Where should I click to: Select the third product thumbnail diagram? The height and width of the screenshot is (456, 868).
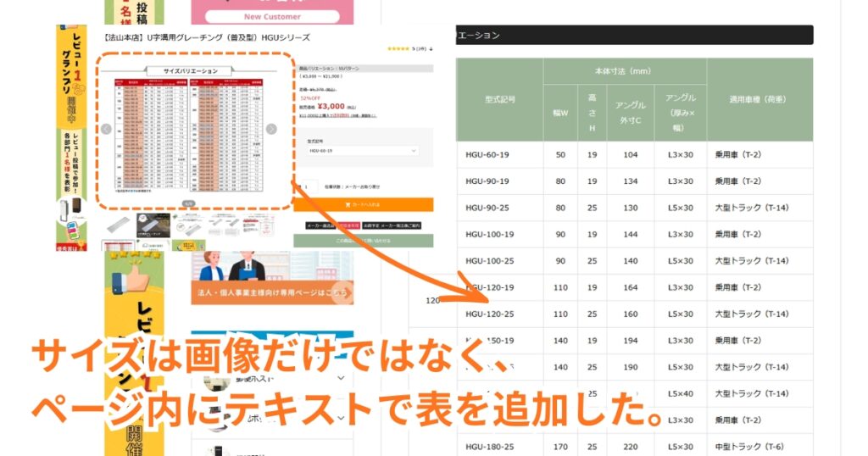(187, 225)
